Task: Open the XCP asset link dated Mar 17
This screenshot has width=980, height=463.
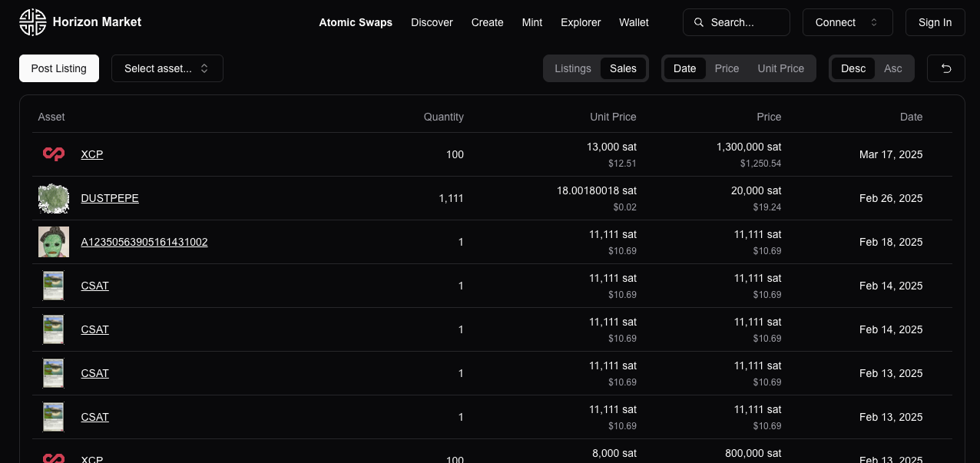Action: click(92, 154)
